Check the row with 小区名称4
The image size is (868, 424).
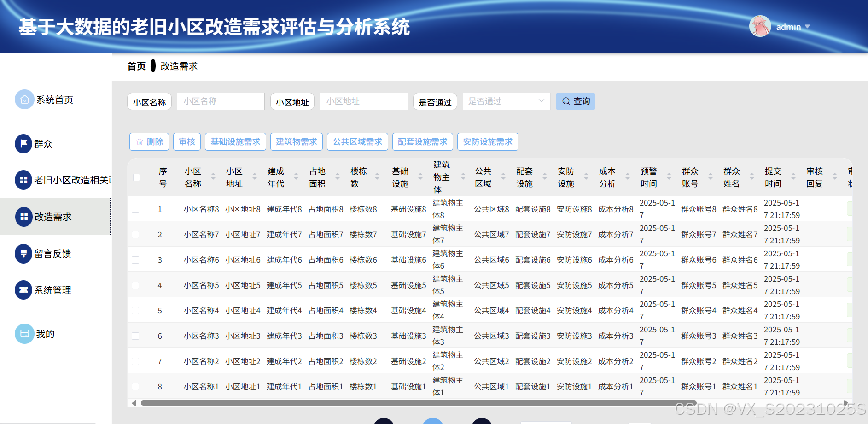click(x=135, y=311)
